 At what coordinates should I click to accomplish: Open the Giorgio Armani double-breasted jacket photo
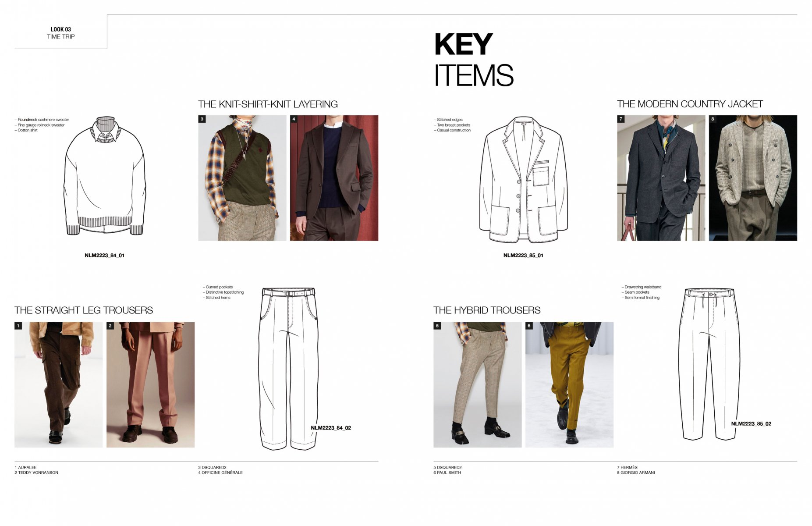point(753,178)
